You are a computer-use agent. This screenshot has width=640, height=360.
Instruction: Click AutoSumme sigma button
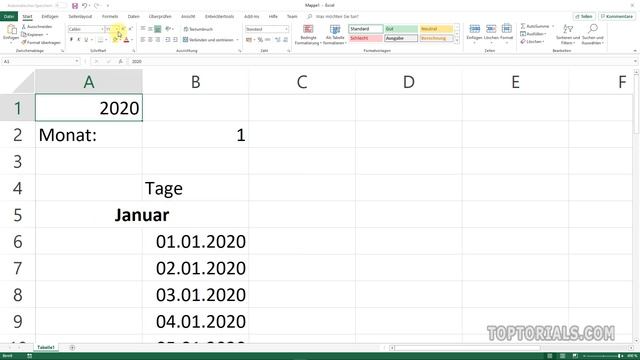click(535, 26)
